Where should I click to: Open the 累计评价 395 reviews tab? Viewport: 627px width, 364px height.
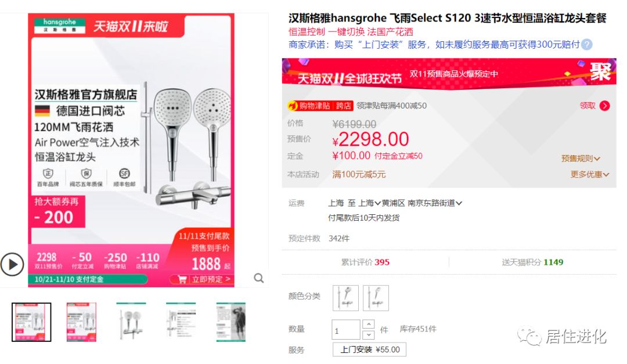[x=365, y=262]
